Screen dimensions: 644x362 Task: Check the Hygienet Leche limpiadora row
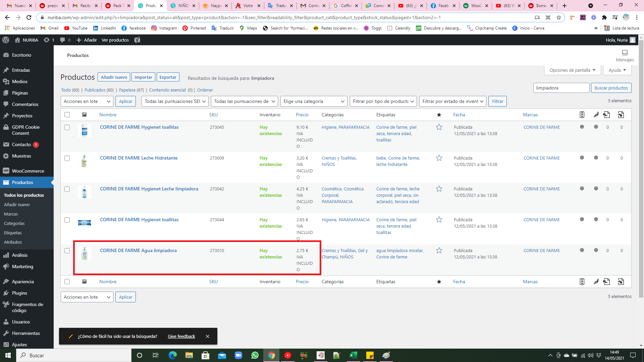tap(67, 189)
